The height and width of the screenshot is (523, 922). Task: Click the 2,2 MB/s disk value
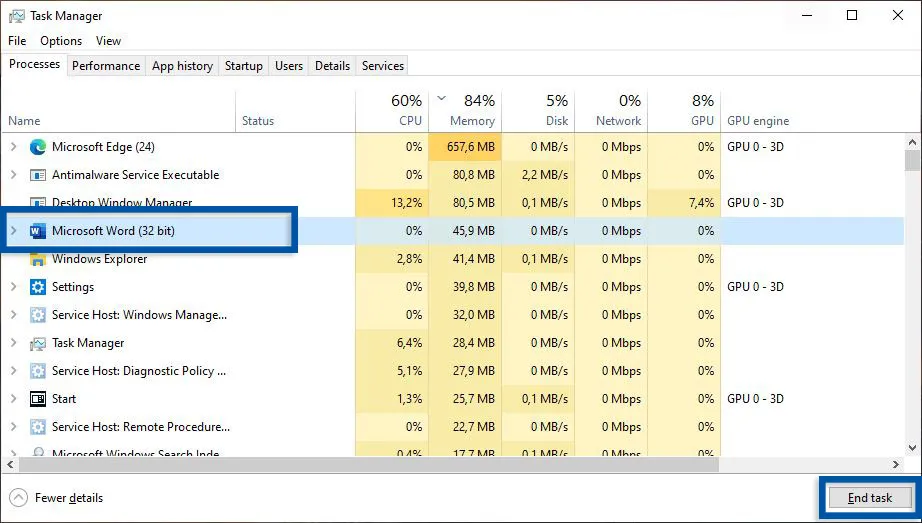tap(544, 175)
